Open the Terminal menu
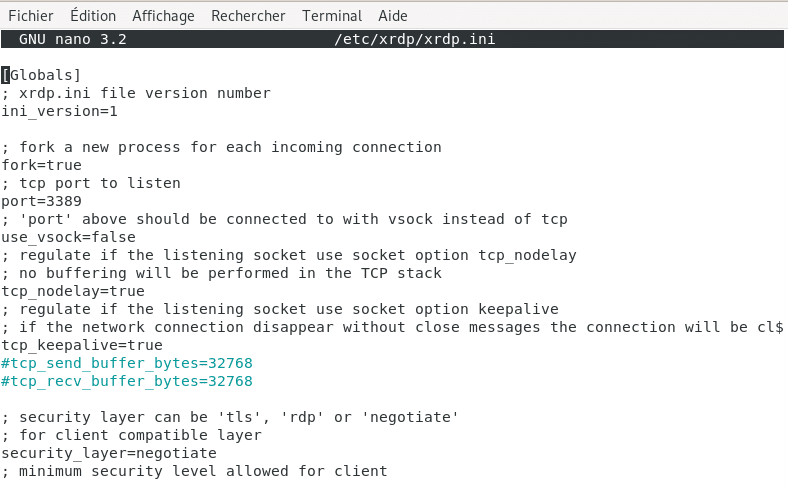788x488 pixels. (x=332, y=16)
